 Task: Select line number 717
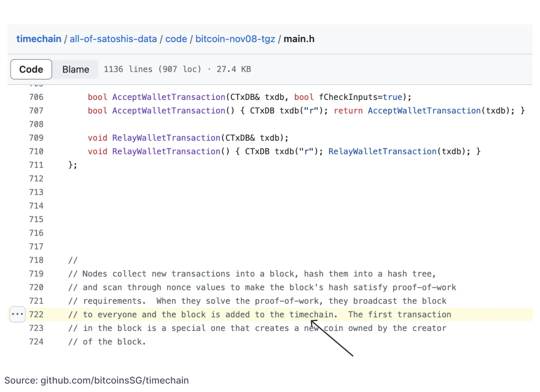pos(36,247)
